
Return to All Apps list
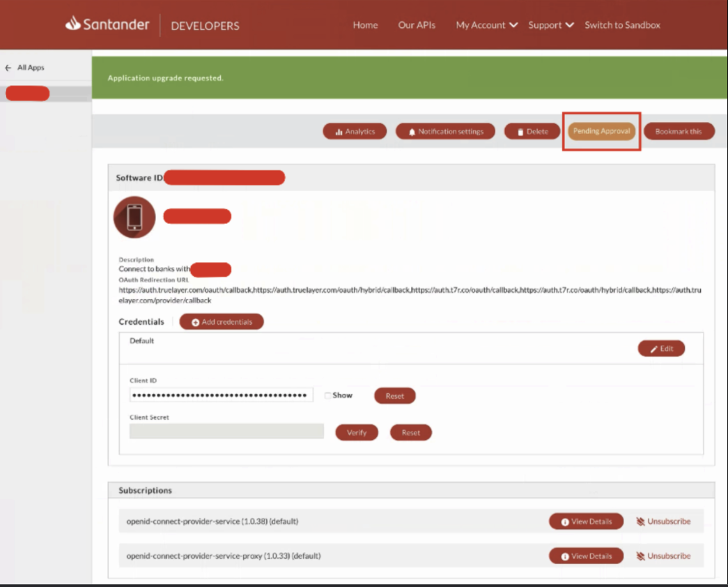(x=31, y=68)
